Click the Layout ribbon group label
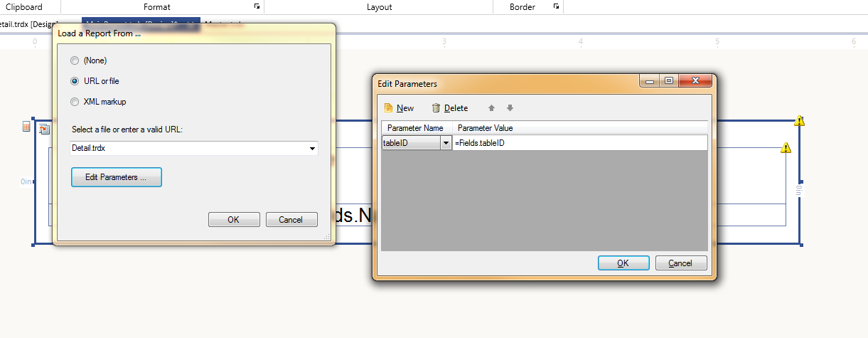The image size is (868, 338). pos(379,7)
